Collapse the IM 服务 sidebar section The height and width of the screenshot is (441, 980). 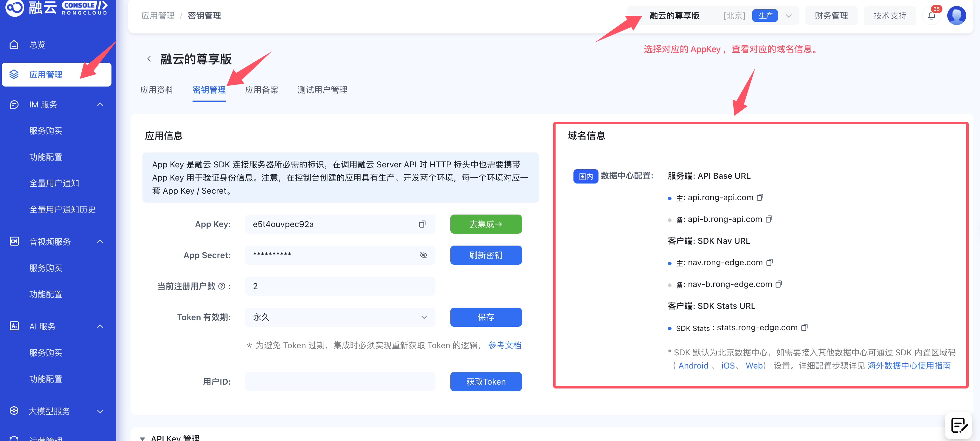pyautogui.click(x=100, y=104)
